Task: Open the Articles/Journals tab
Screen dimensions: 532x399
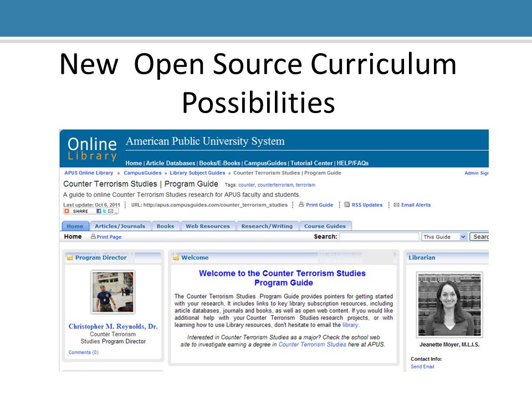Action: (x=120, y=226)
